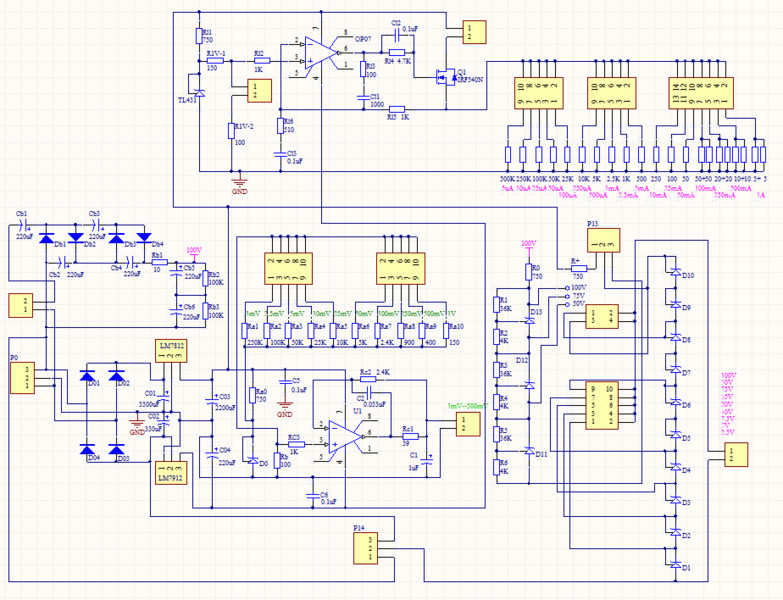
Task: Click the GND symbol below C13
Action: click(x=239, y=182)
